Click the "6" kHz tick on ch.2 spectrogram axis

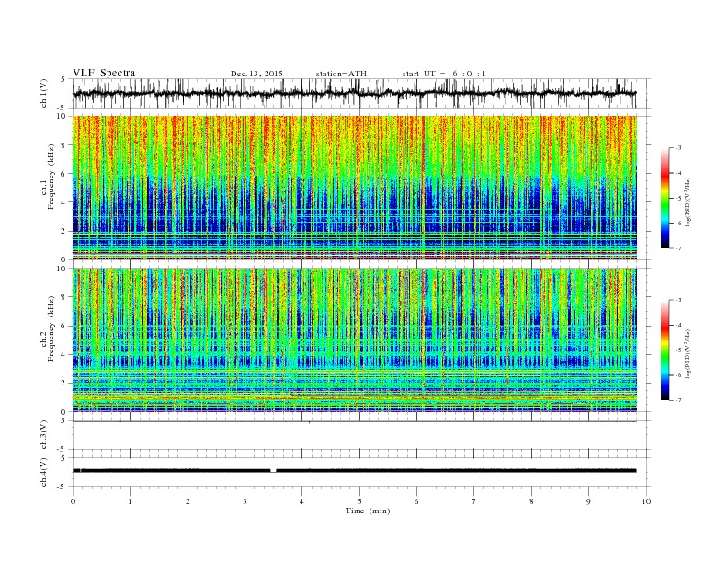(x=64, y=326)
